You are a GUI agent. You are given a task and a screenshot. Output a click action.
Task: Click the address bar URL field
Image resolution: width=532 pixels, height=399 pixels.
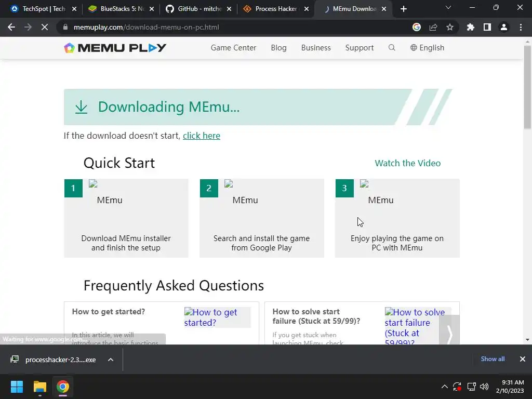pyautogui.click(x=234, y=27)
